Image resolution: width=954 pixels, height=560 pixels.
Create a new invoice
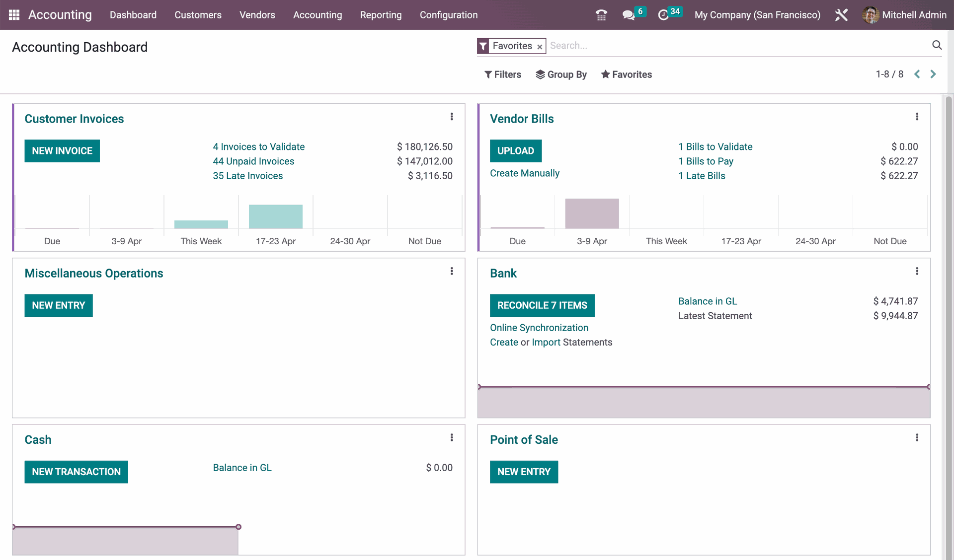(62, 150)
